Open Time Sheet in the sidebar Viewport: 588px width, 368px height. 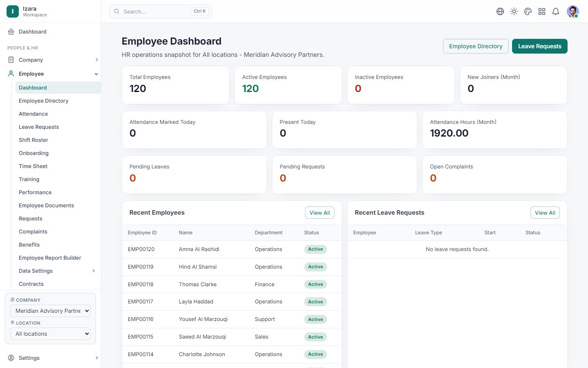coord(33,166)
